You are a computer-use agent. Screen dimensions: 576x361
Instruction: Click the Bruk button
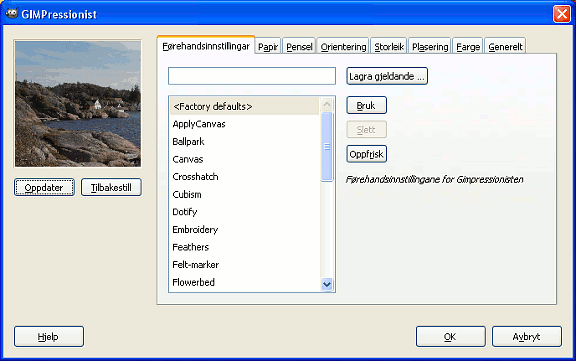pyautogui.click(x=366, y=105)
